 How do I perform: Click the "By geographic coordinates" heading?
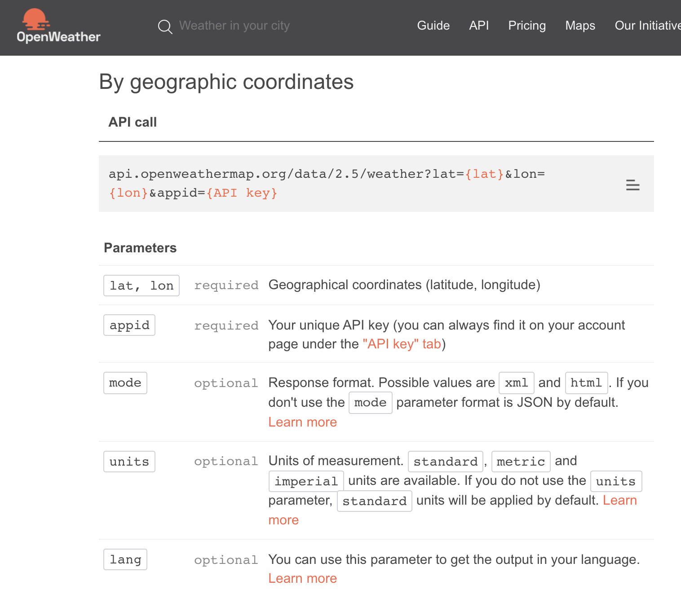coord(226,82)
